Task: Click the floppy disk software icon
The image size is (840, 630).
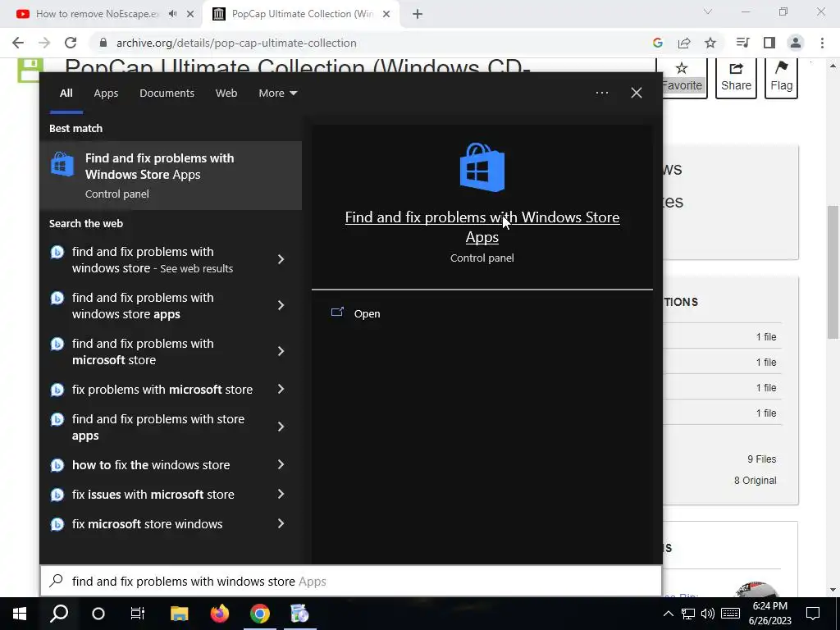Action: pos(29,71)
